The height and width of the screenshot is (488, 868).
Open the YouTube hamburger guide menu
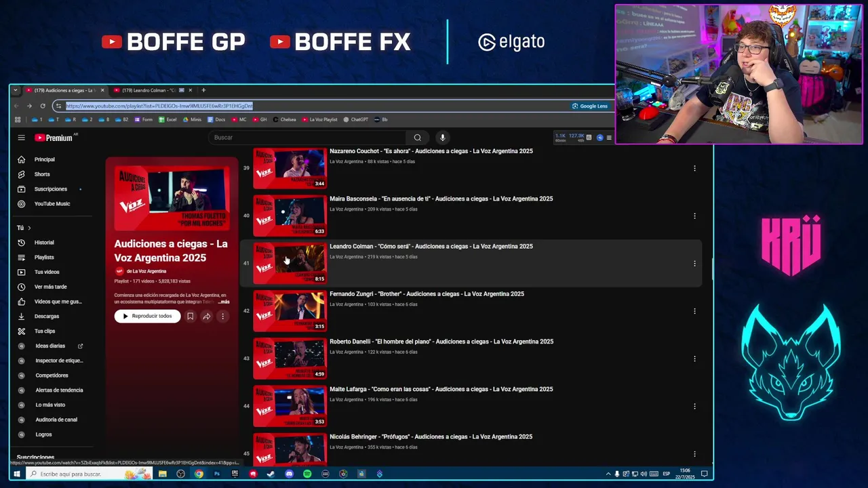tap(21, 138)
